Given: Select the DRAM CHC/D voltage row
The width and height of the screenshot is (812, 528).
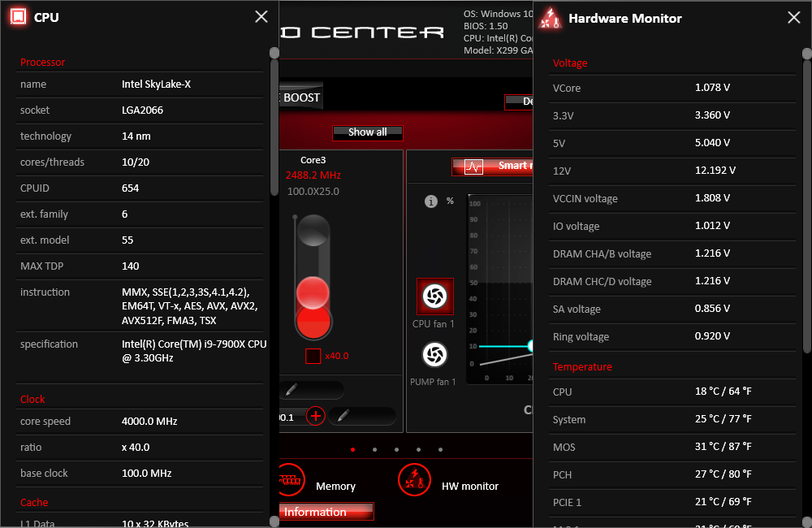Looking at the screenshot, I should [672, 281].
